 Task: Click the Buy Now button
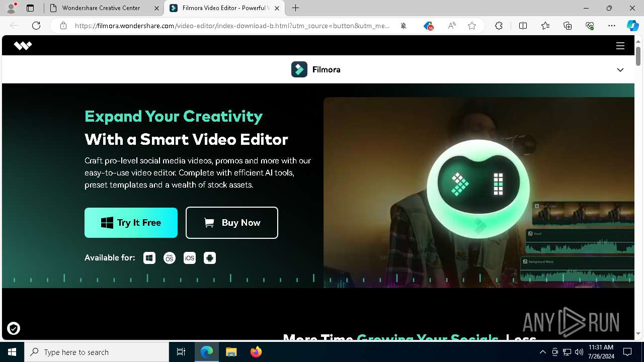[232, 223]
